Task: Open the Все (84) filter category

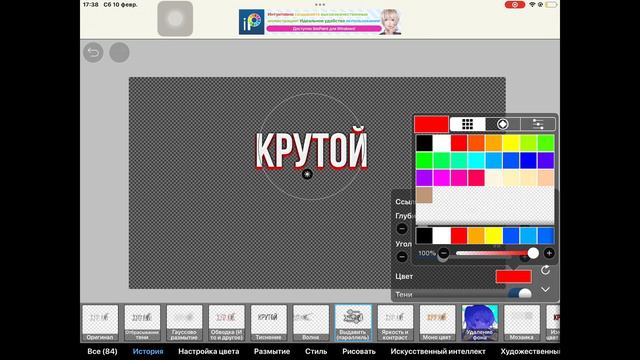Action: point(102,351)
